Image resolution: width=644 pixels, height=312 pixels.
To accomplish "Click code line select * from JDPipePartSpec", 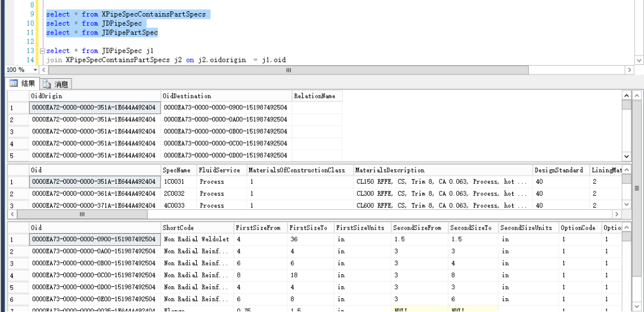I will 102,32.
